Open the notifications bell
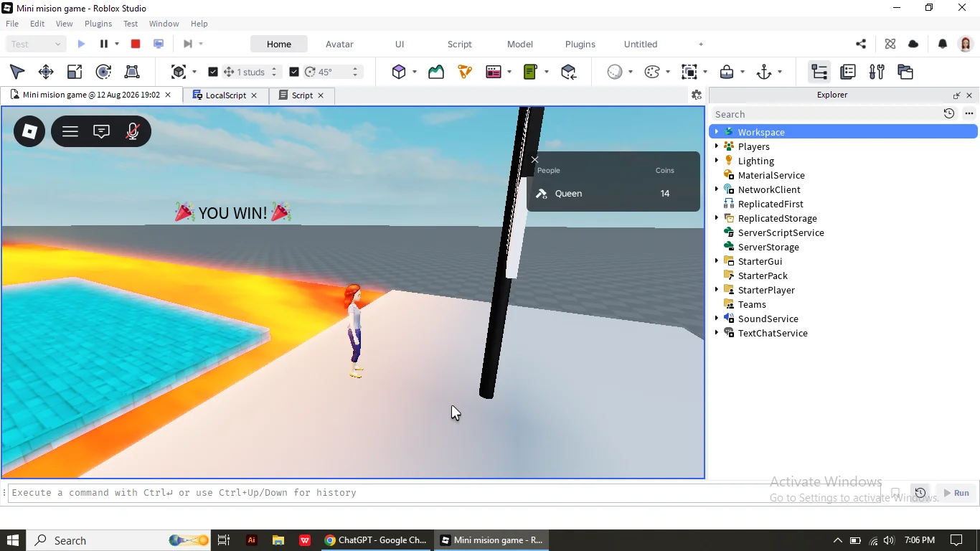980x551 pixels. (x=943, y=44)
